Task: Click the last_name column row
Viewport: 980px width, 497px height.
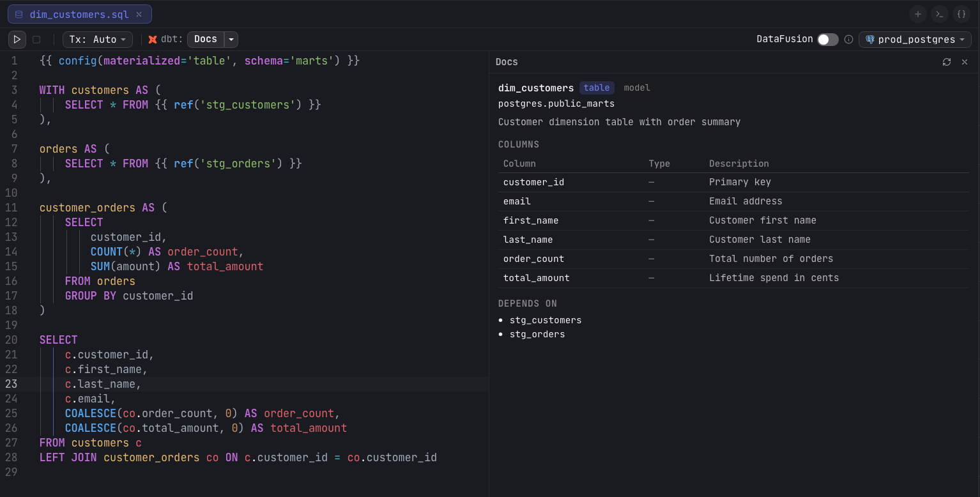Action: (733, 240)
